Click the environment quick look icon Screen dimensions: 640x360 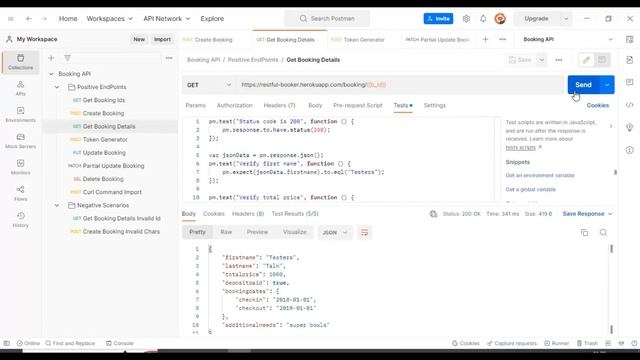629,40
